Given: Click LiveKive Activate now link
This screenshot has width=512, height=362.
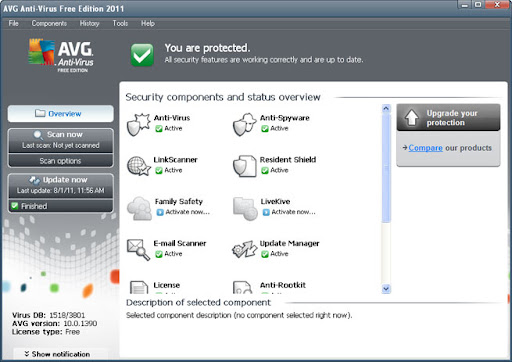Looking at the screenshot, I should tap(293, 212).
